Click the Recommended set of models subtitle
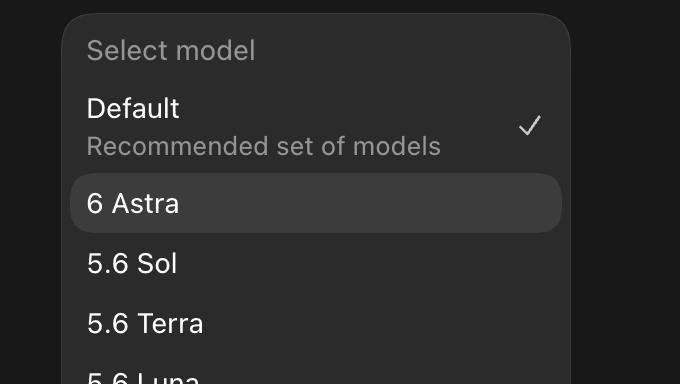This screenshot has height=384, width=680. pos(264,146)
